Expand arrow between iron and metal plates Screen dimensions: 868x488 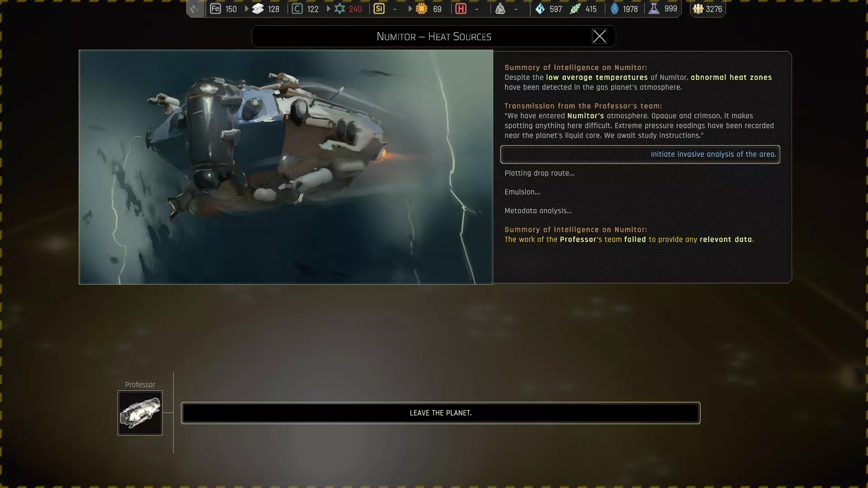pos(246,9)
